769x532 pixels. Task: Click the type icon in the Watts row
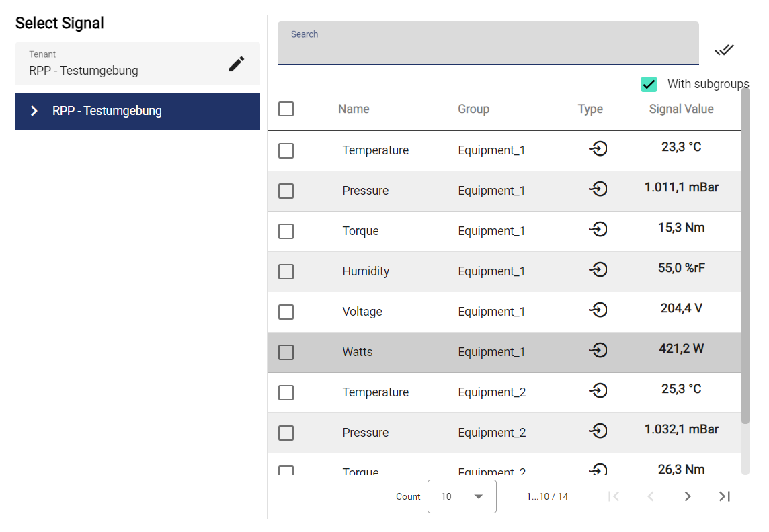point(598,351)
